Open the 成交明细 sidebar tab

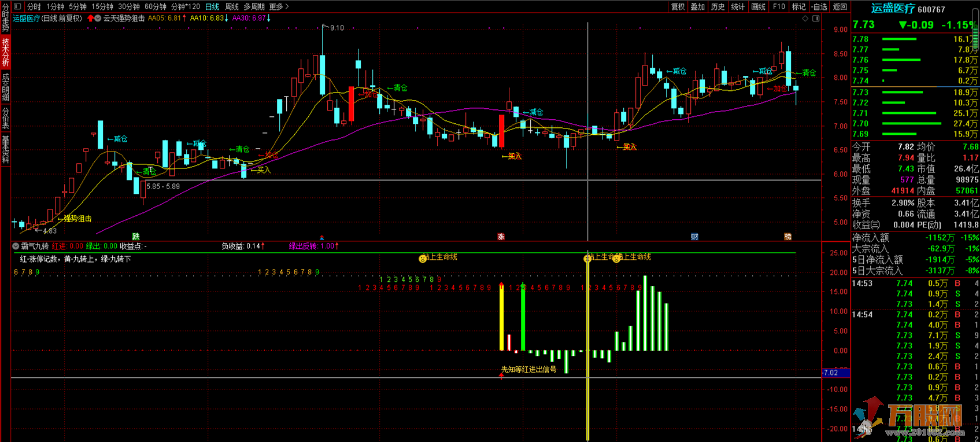(x=5, y=87)
